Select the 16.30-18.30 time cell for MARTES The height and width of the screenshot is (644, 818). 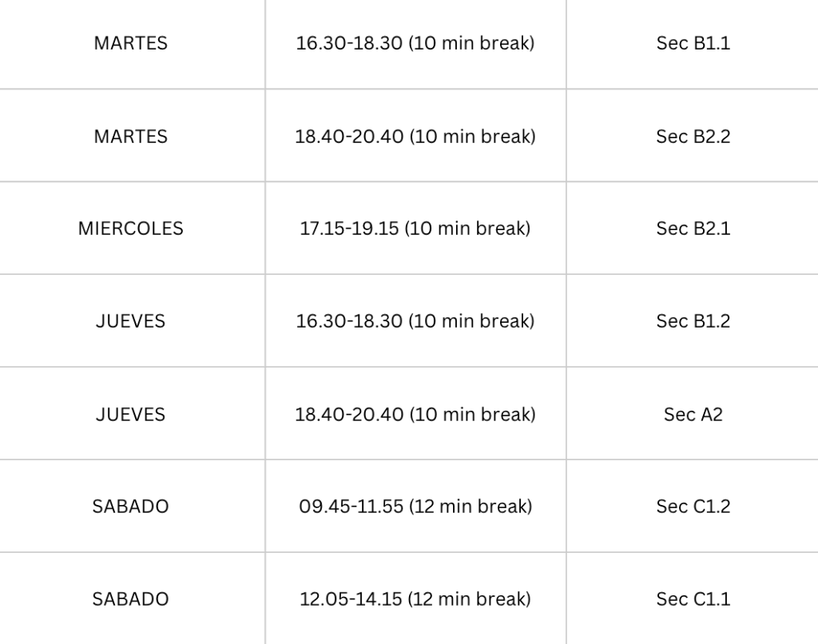click(415, 43)
